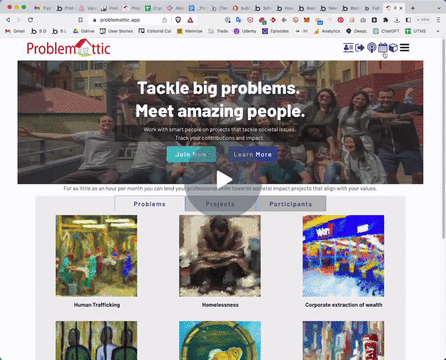Open the hamburger menu
Screen dimensions: 446x360
tap(405, 48)
